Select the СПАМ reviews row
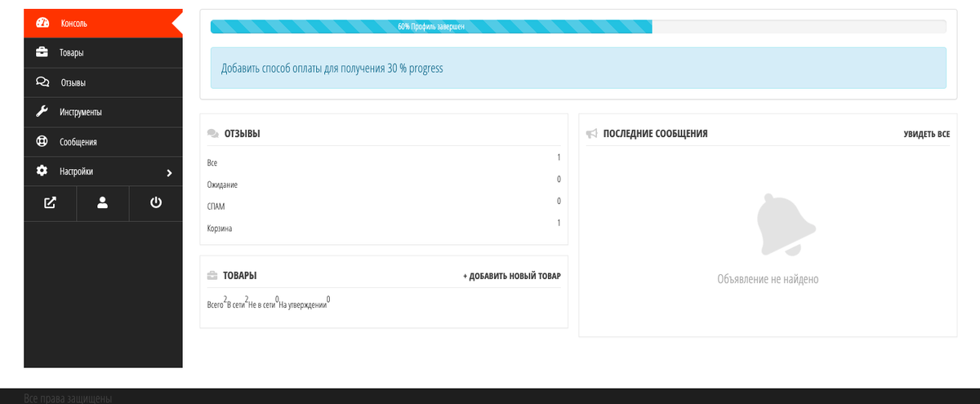This screenshot has height=404, width=980. [x=384, y=204]
